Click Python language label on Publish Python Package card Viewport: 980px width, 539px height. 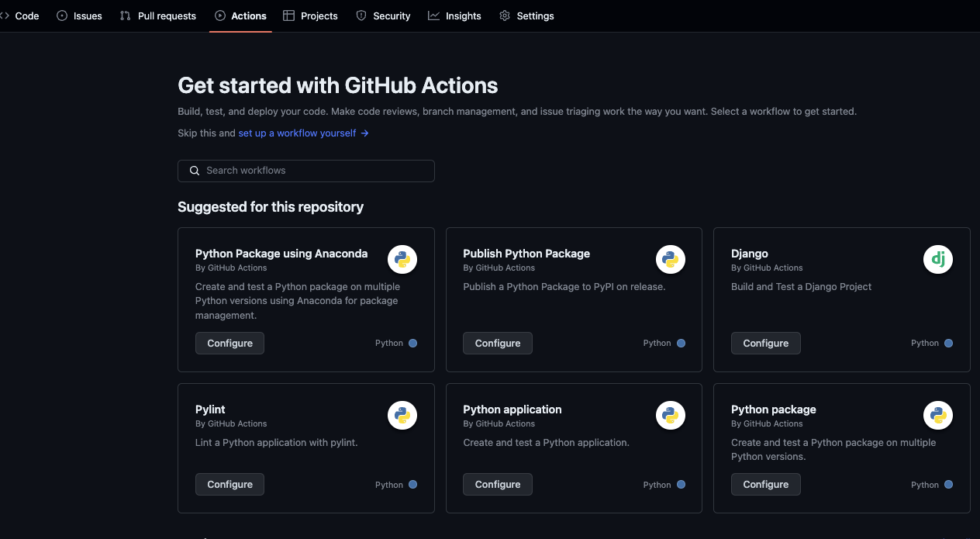[657, 343]
